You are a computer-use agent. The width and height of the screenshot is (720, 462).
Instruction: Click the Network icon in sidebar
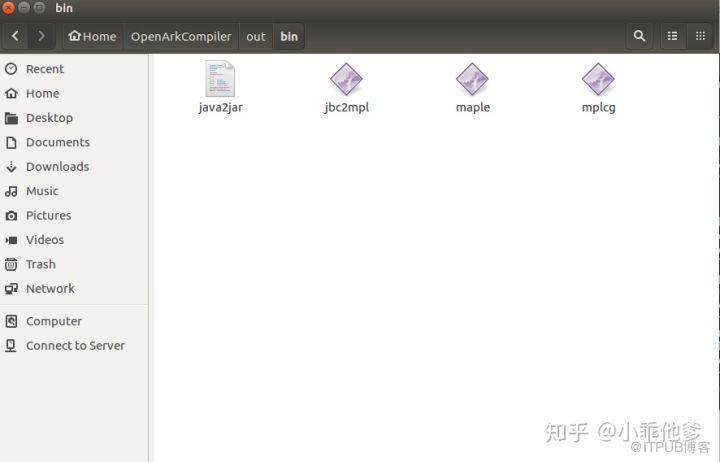click(x=11, y=288)
